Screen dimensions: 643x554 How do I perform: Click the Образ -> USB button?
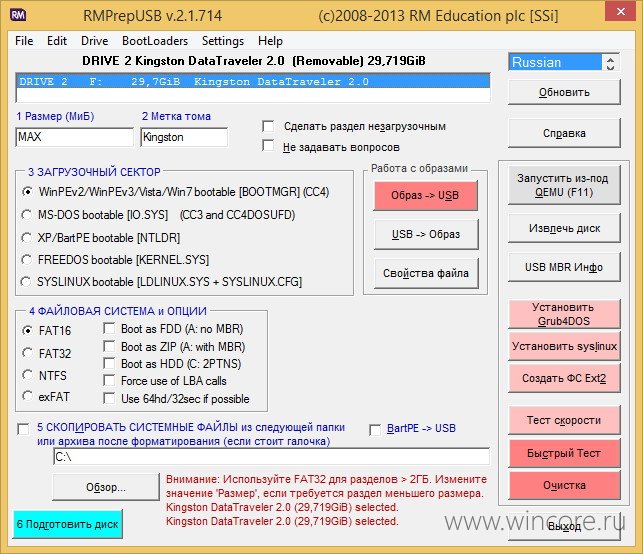coord(426,195)
